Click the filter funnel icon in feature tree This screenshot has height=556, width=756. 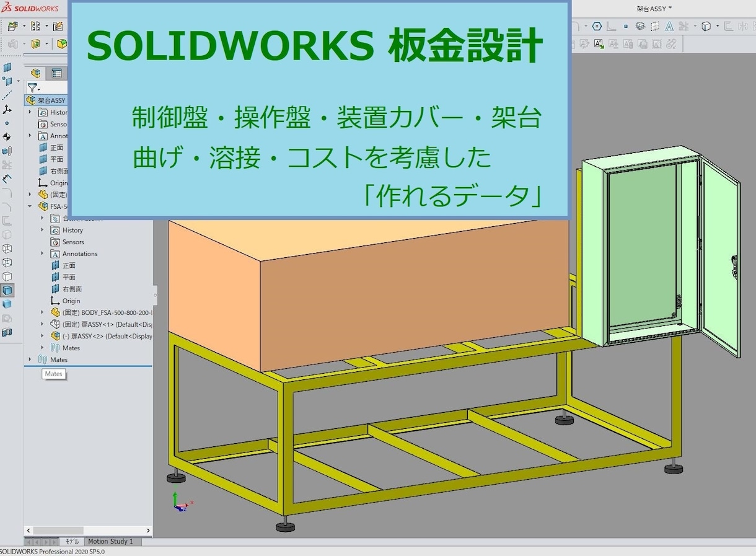(31, 88)
